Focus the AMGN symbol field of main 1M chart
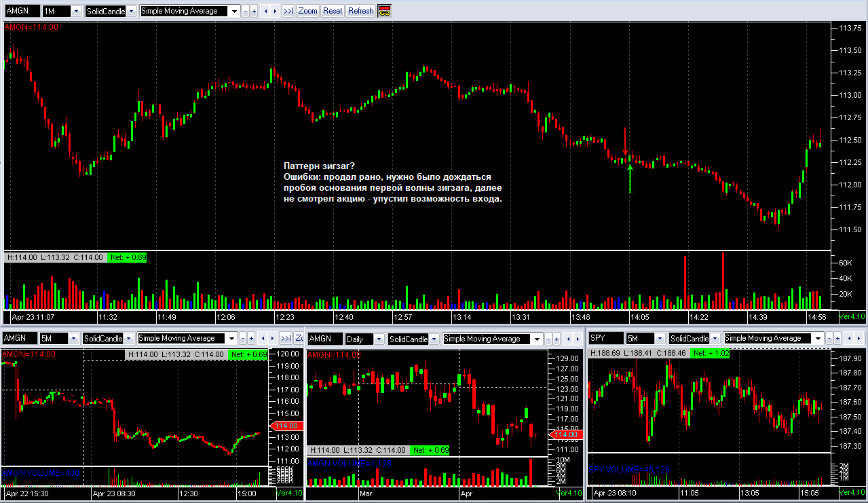This screenshot has height=503, width=868. (22, 12)
